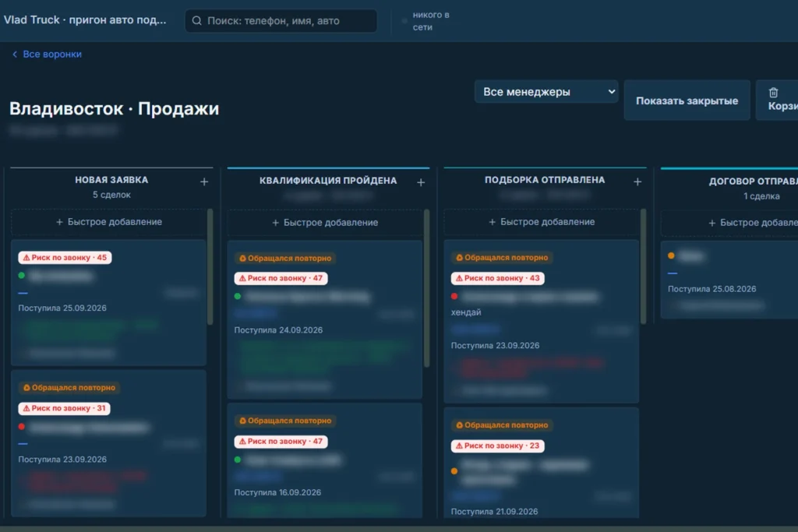Click the Подборка отправлена column scrollbar
The height and width of the screenshot is (532, 798).
click(x=643, y=266)
